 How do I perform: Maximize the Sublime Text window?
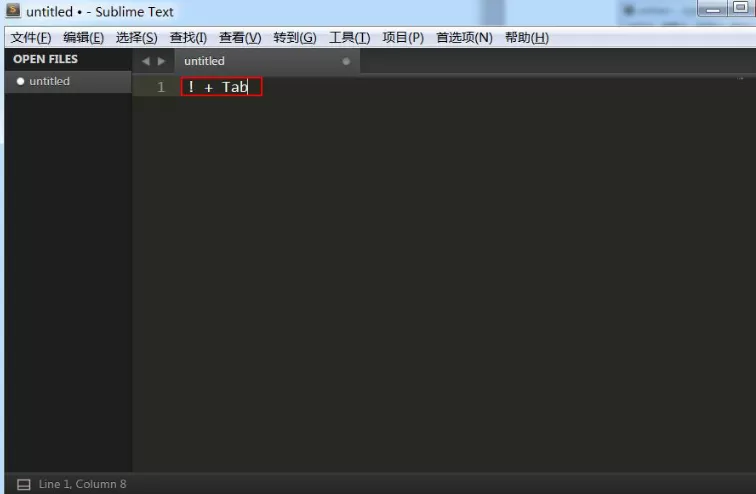click(741, 8)
